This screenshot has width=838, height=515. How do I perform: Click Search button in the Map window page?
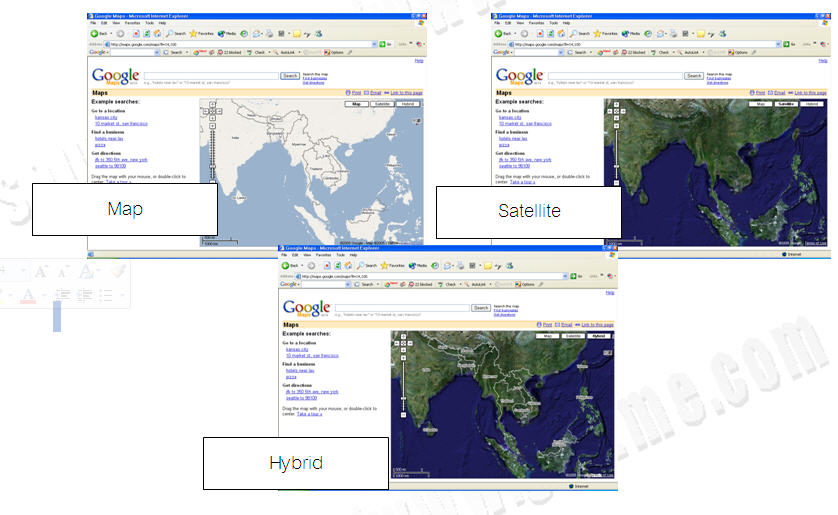290,75
